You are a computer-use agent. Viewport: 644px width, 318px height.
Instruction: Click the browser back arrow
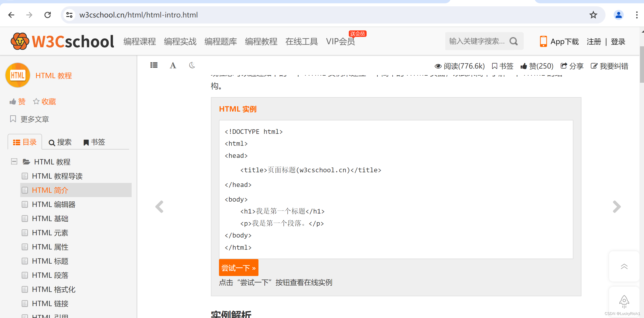tap(11, 15)
